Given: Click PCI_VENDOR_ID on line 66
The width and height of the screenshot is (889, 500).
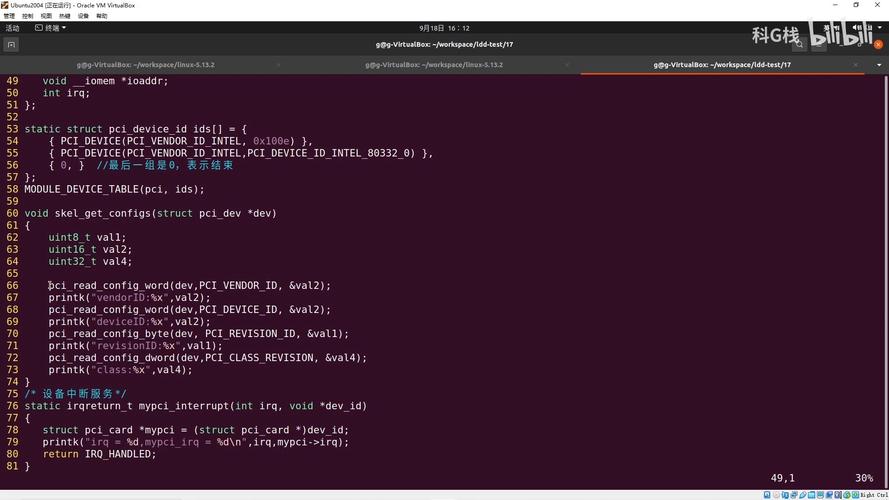Looking at the screenshot, I should point(238,286).
